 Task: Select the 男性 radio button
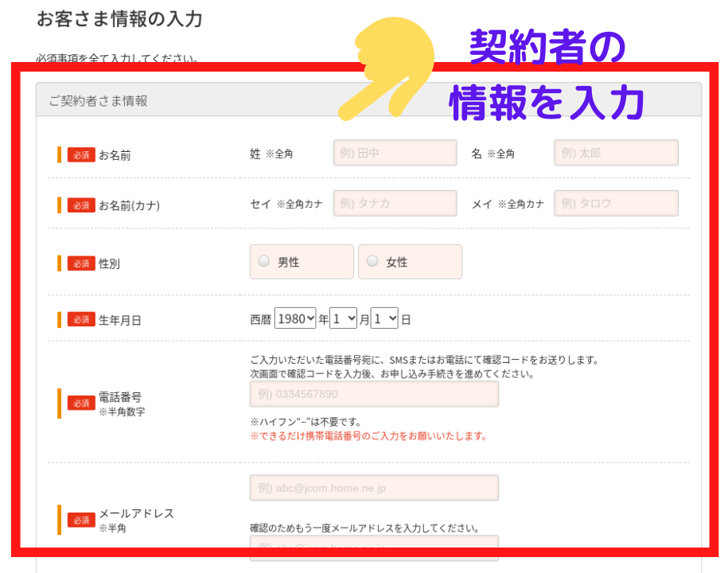[264, 261]
